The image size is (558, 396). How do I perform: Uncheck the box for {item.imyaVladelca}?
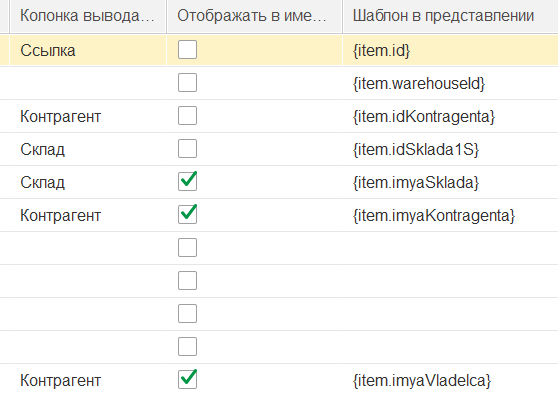click(188, 380)
